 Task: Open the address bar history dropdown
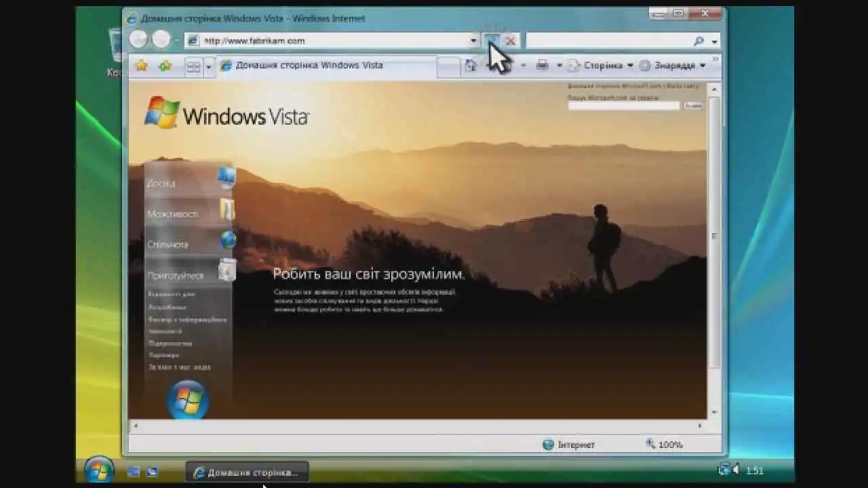[473, 41]
